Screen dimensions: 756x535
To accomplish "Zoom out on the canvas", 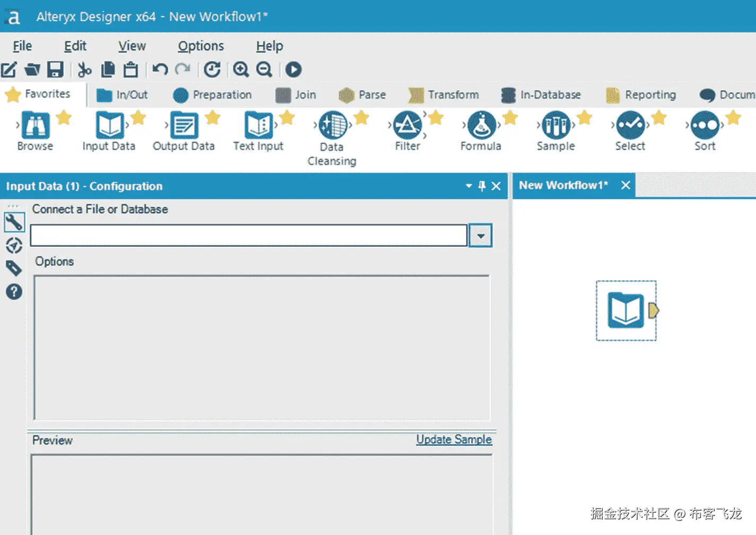I will pos(264,70).
